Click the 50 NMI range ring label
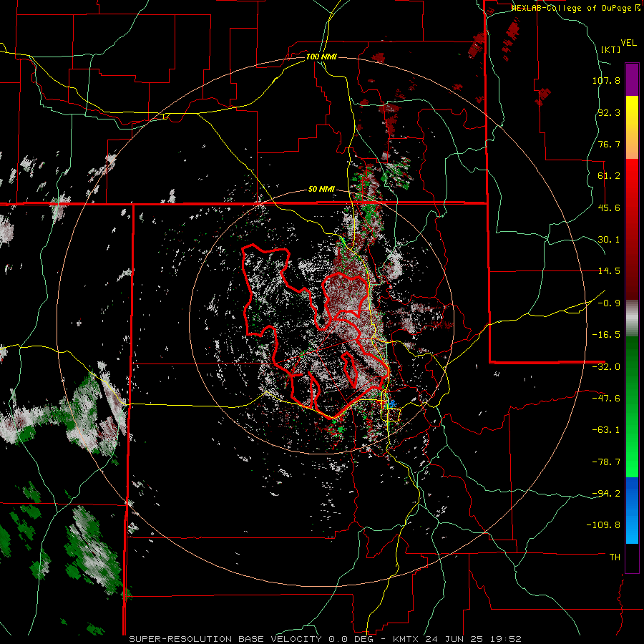The height and width of the screenshot is (644, 644). pyautogui.click(x=321, y=190)
